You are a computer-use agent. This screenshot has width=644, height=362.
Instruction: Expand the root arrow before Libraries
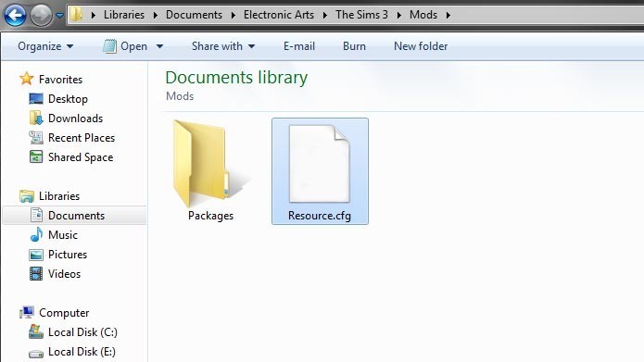click(x=94, y=15)
